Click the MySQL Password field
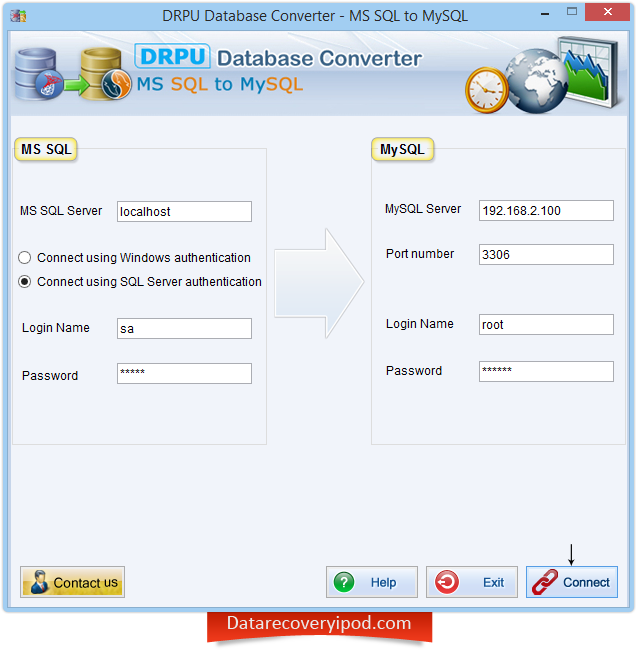This screenshot has width=637, height=650. pyautogui.click(x=546, y=371)
